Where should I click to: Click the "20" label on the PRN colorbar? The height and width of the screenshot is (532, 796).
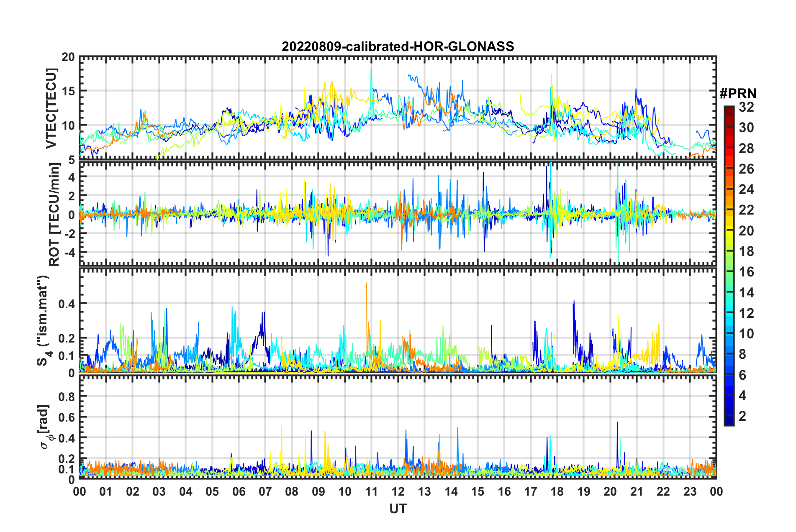coord(747,231)
